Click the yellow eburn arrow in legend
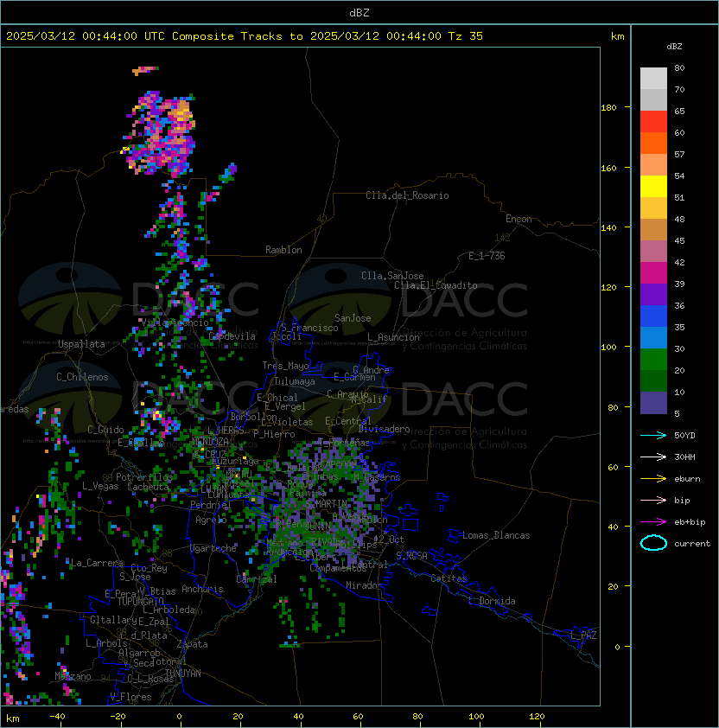This screenshot has height=728, width=719. pyautogui.click(x=653, y=479)
